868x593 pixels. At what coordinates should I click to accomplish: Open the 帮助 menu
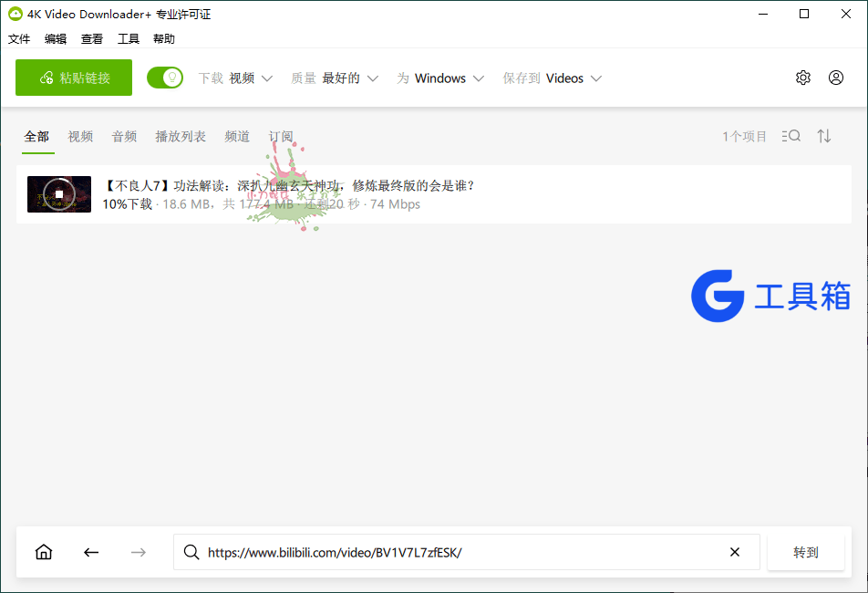pyautogui.click(x=164, y=38)
